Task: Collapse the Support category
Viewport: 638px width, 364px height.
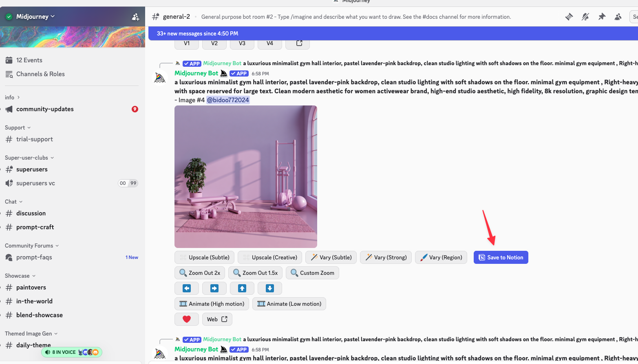Action: pyautogui.click(x=18, y=127)
